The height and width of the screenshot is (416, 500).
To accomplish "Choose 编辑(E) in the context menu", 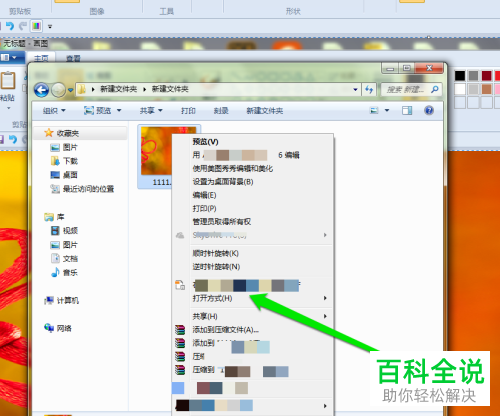I will [x=204, y=195].
